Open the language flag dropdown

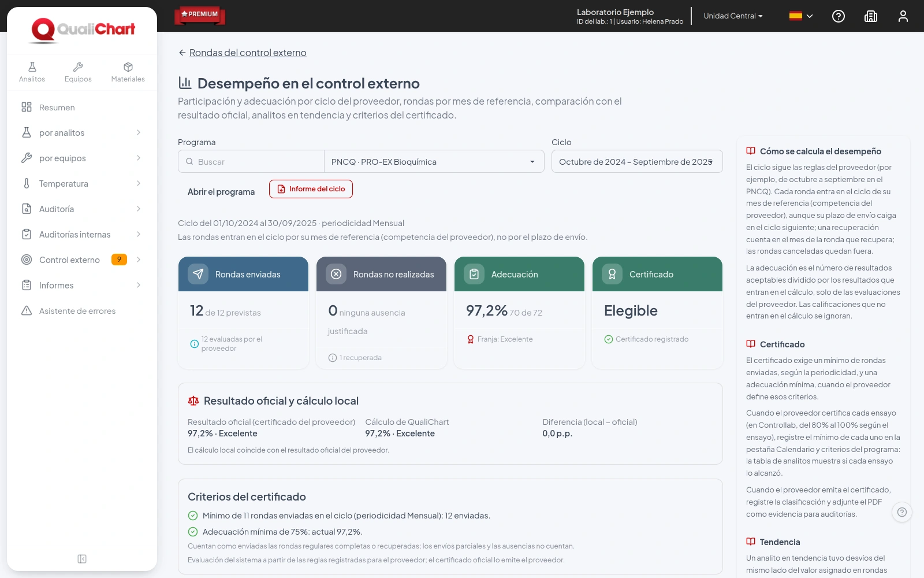click(802, 16)
